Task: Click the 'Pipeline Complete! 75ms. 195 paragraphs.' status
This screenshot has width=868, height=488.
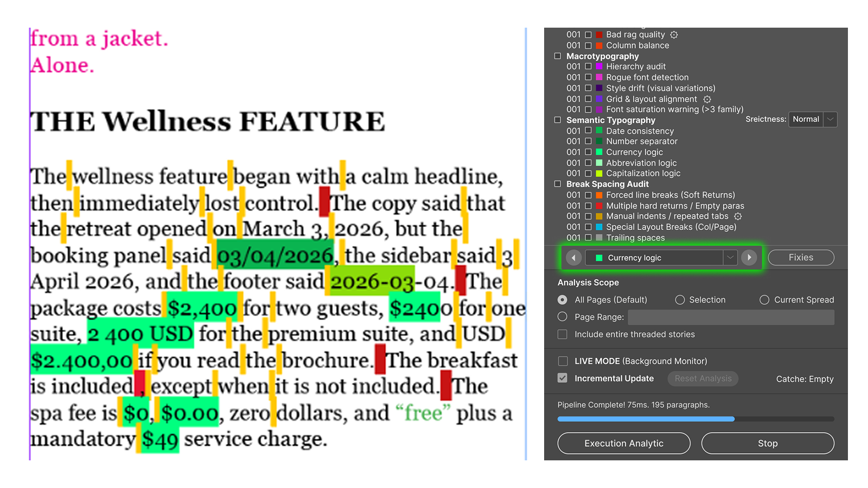Action: [634, 405]
